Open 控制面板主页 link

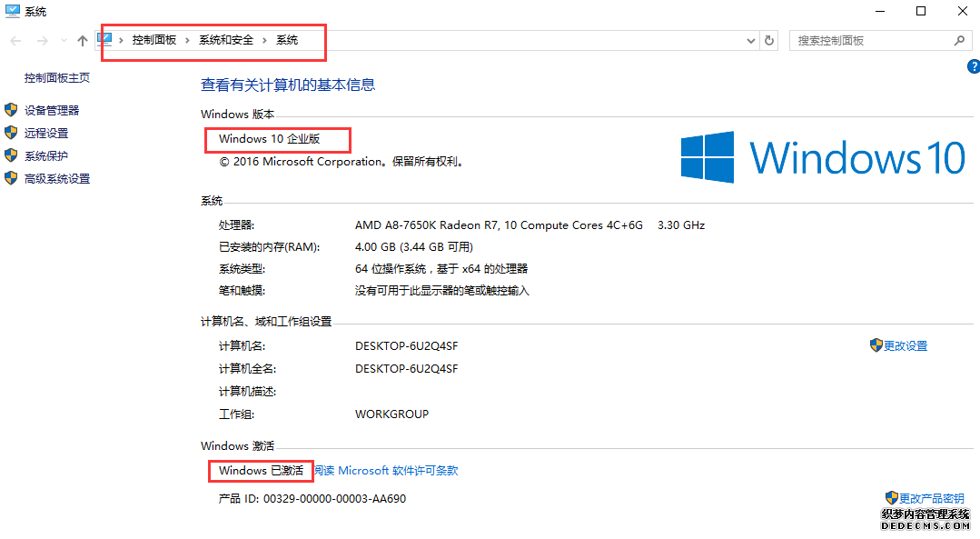57,77
